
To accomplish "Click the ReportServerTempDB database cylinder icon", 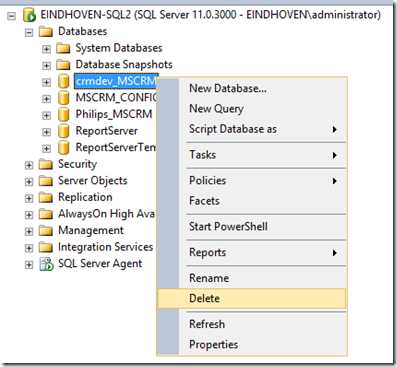I will point(63,148).
